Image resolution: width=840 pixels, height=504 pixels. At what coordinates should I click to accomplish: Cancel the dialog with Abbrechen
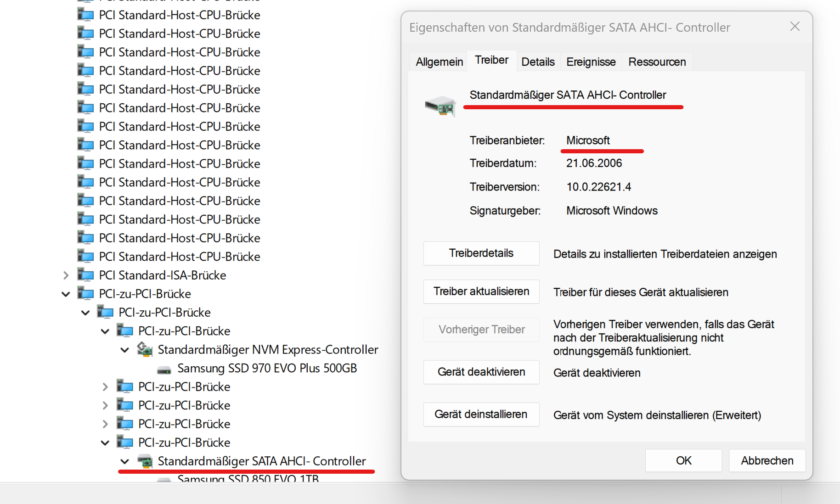click(767, 460)
